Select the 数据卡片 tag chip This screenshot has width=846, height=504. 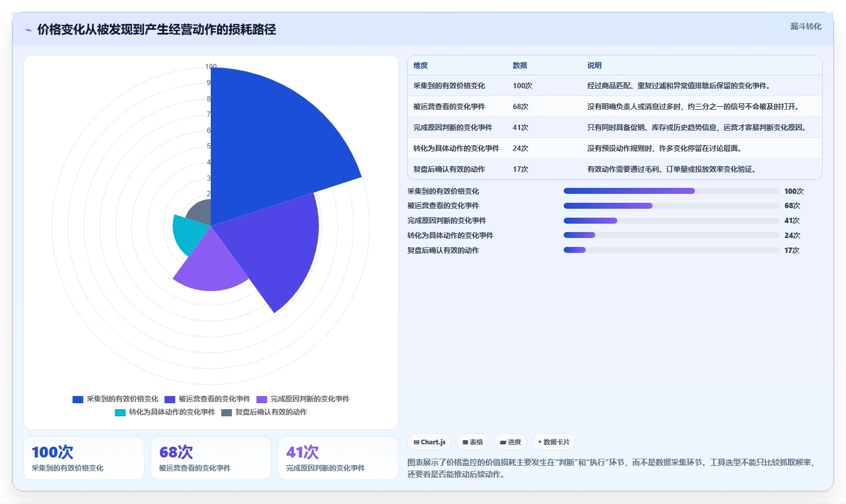tap(553, 442)
